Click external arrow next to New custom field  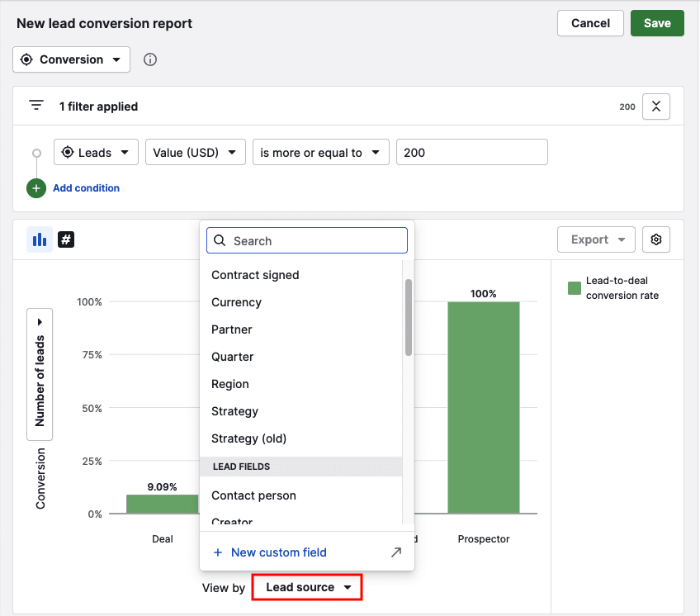tap(396, 552)
